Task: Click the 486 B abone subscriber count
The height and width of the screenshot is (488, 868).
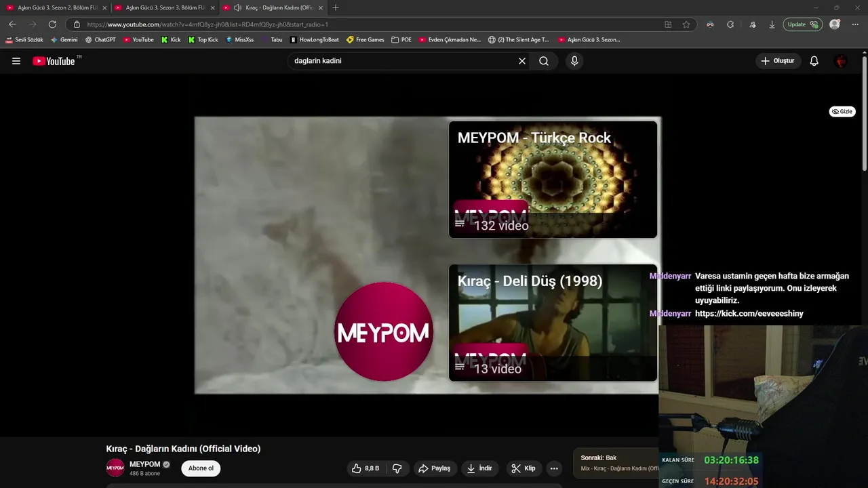Action: tap(144, 473)
